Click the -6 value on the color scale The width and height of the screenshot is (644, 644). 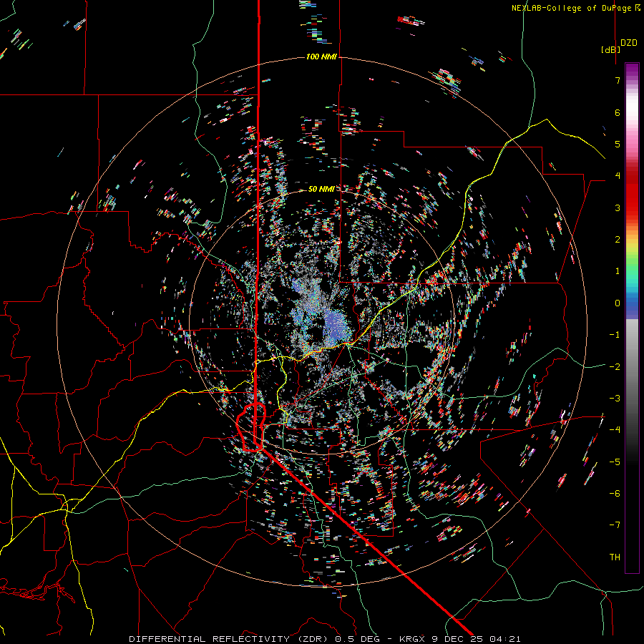click(615, 494)
